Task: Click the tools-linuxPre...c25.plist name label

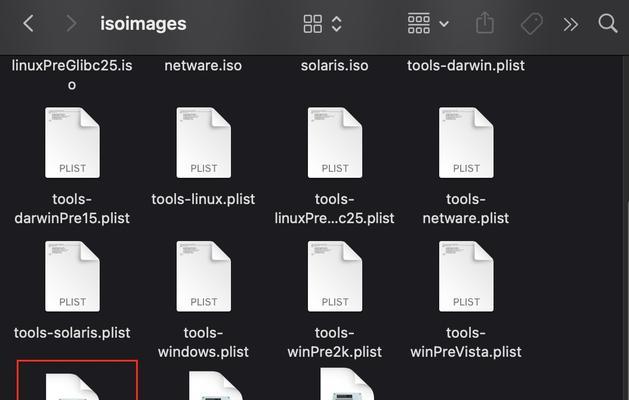Action: coord(335,209)
